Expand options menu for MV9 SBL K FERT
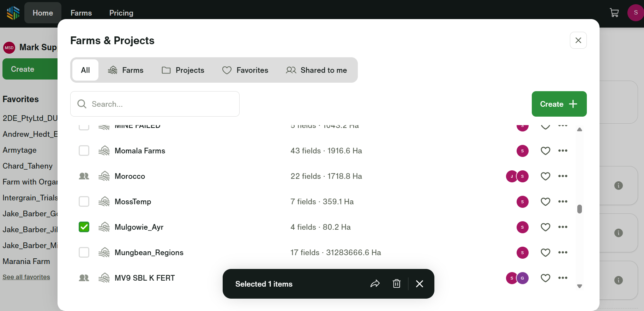Screen dimensions: 644x311 coord(562,278)
